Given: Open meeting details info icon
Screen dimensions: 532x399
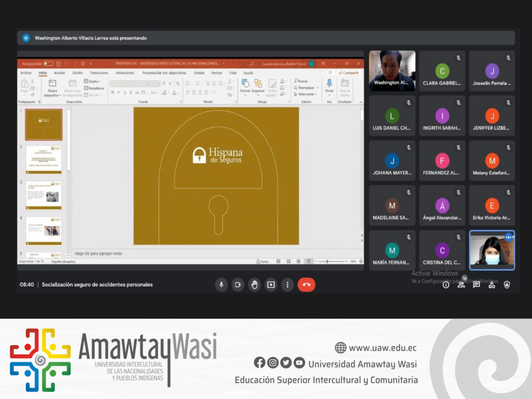Looking at the screenshot, I should (x=446, y=285).
